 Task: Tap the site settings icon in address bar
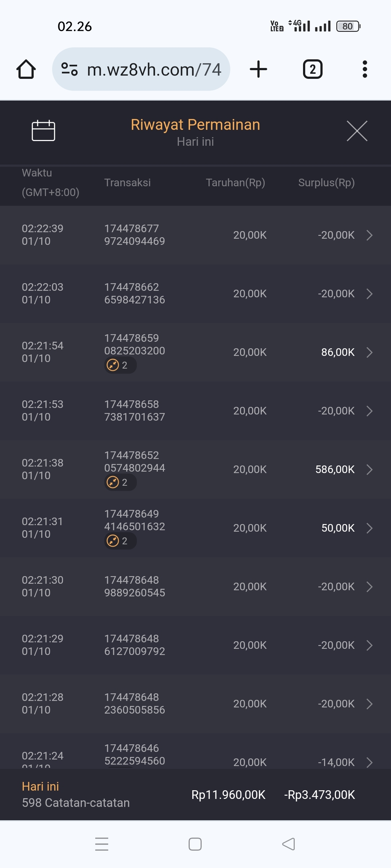pyautogui.click(x=70, y=69)
